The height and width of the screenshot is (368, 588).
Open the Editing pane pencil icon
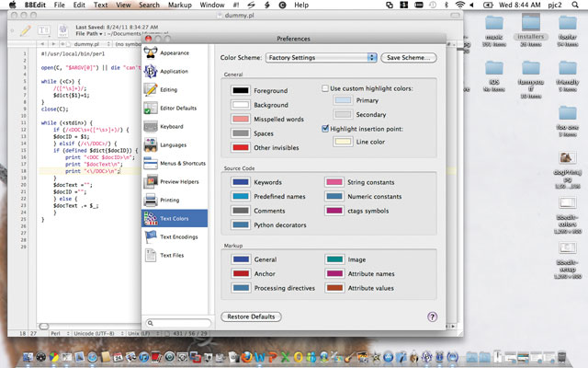(151, 89)
